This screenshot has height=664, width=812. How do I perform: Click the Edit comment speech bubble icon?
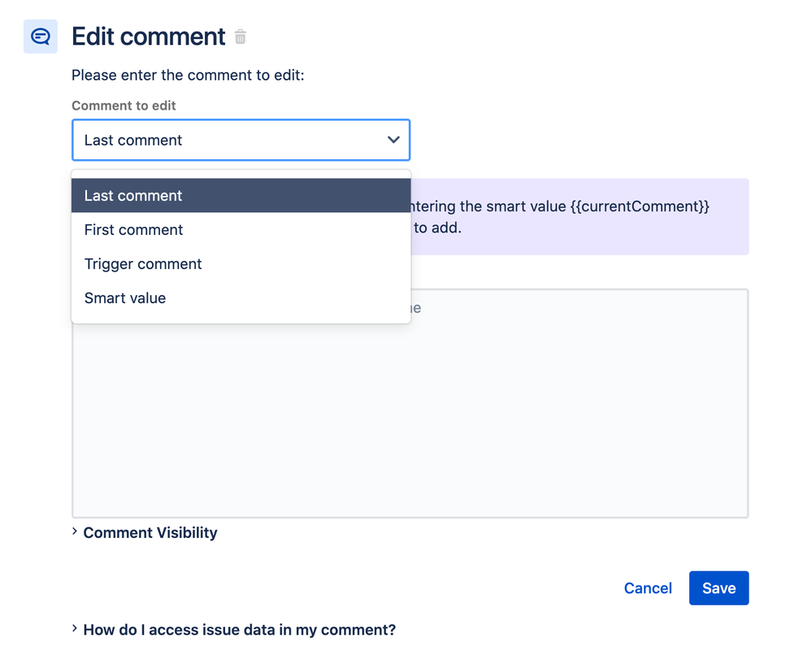click(41, 37)
